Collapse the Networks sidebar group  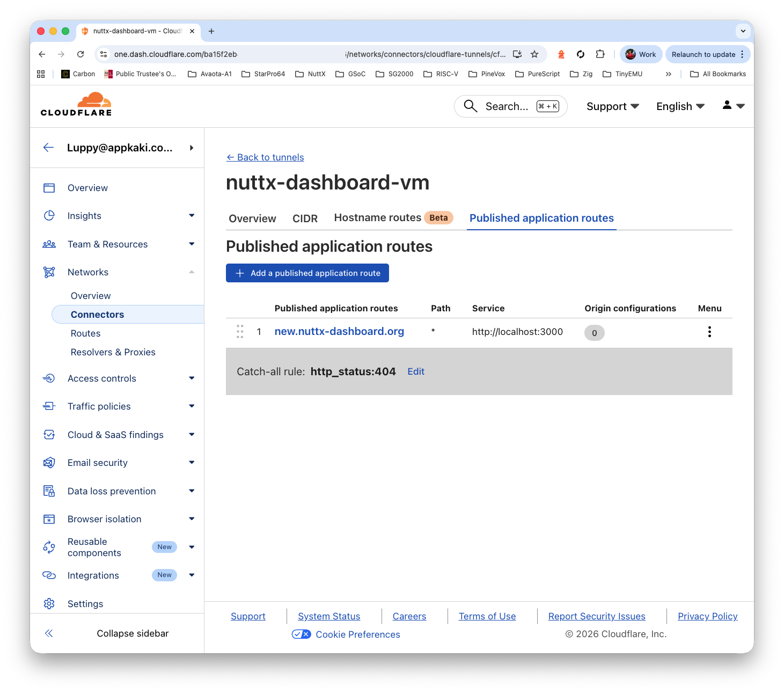(x=191, y=272)
